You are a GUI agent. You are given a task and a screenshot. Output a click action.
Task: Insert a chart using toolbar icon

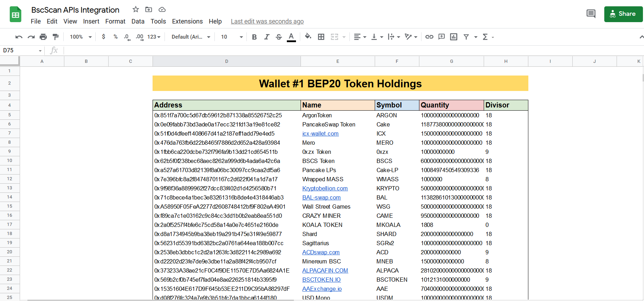click(x=453, y=37)
